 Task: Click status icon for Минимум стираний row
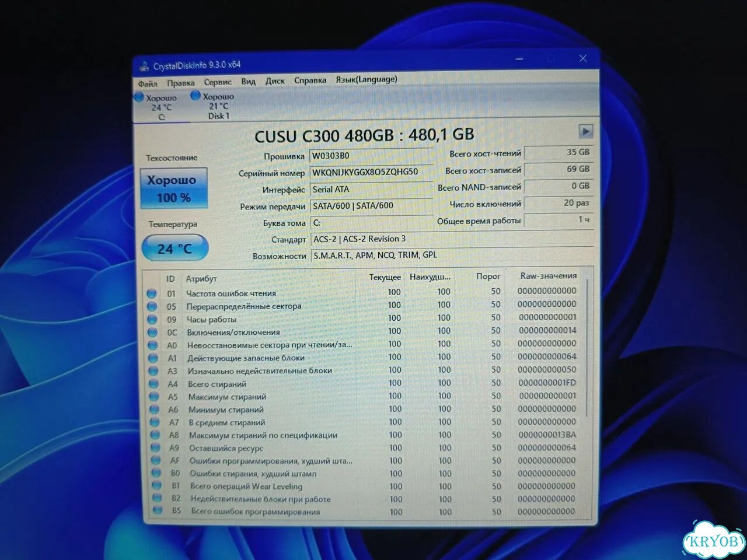tap(154, 409)
